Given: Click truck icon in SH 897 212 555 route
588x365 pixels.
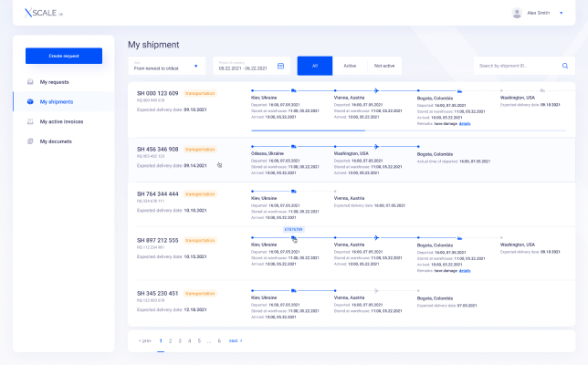Looking at the screenshot, I should point(294,237).
